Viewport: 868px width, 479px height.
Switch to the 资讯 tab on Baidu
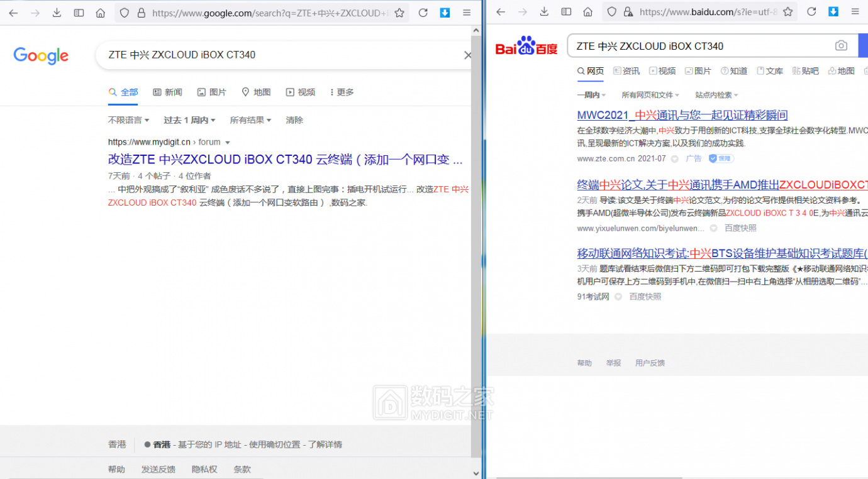click(626, 71)
